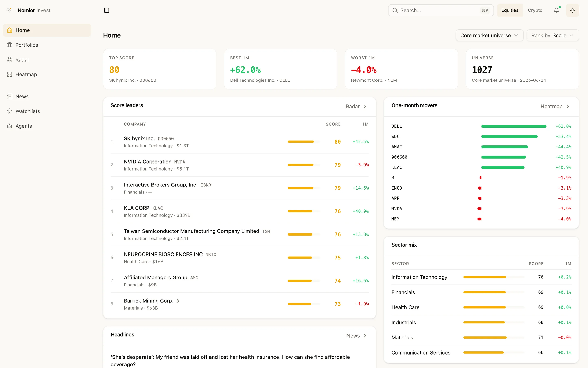Open the Core market universe dropdown
The image size is (588, 368).
489,35
